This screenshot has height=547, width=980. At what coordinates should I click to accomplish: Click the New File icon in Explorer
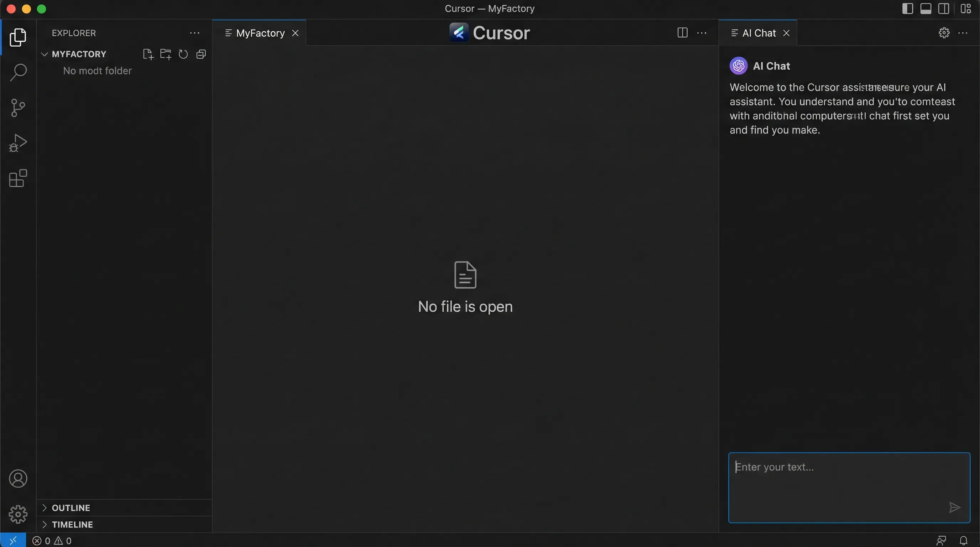148,54
